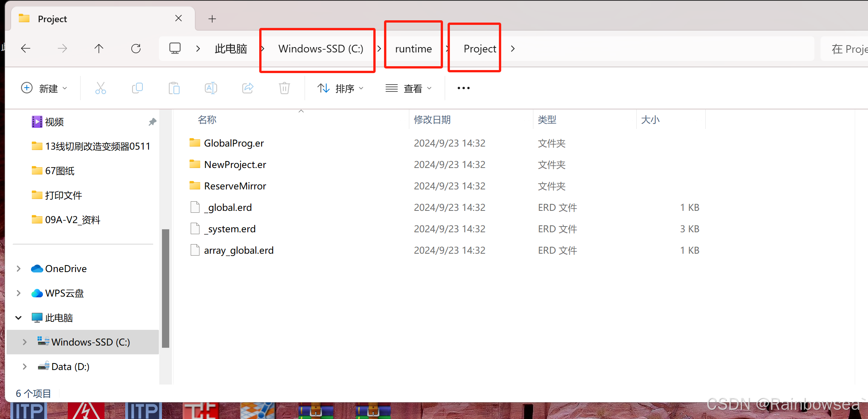Viewport: 868px width, 419px height.
Task: Click the Back navigation arrow
Action: [26, 49]
